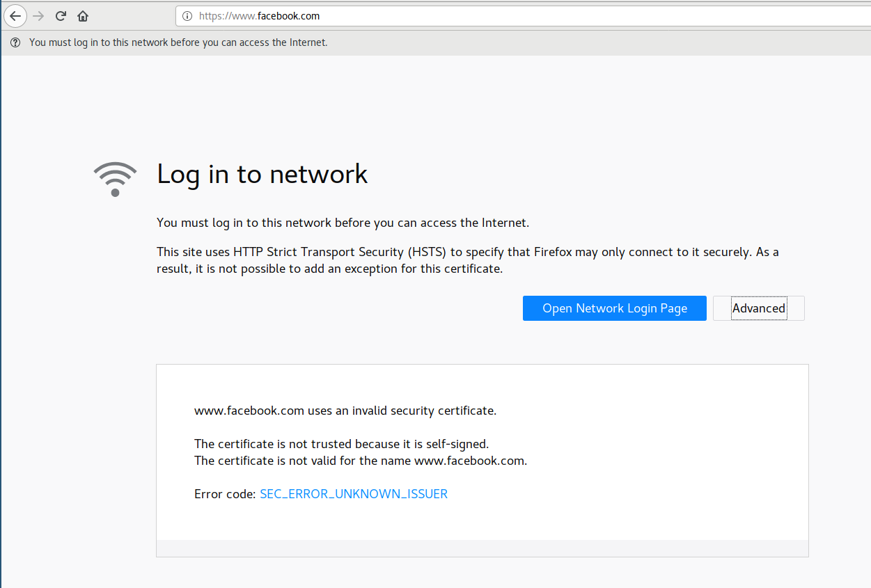The image size is (871, 588).
Task: Click the self-signed certificate warning line
Action: (341, 444)
